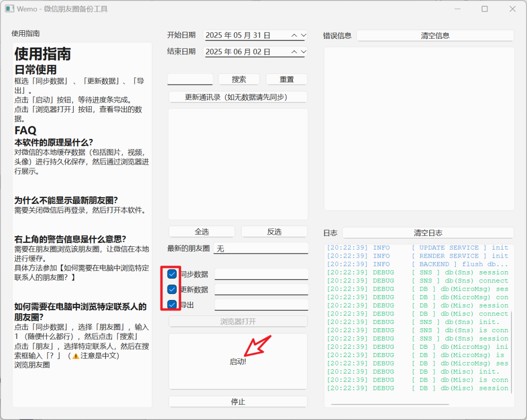The height and width of the screenshot is (420, 527).
Task: Click the 全选 (Select All) button
Action: pyautogui.click(x=202, y=231)
